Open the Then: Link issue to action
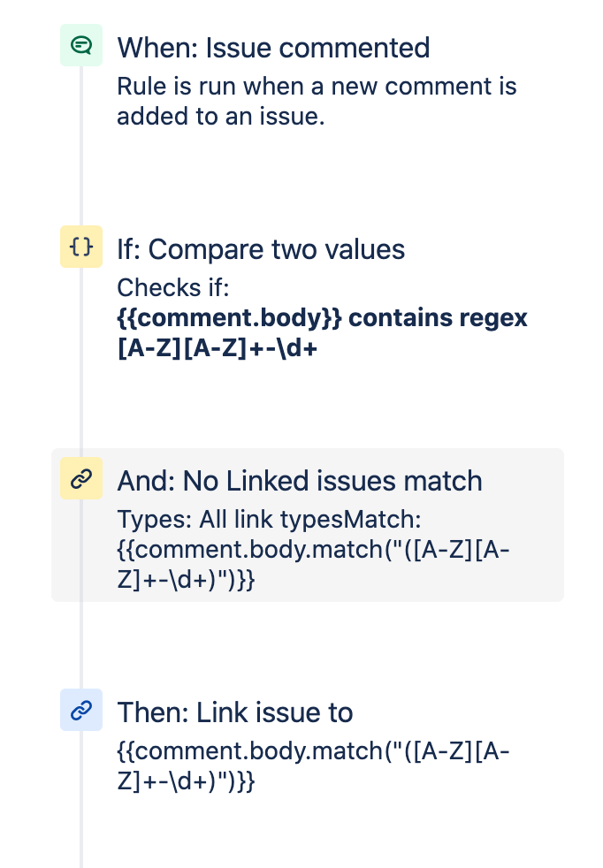This screenshot has width=603, height=868. click(235, 712)
